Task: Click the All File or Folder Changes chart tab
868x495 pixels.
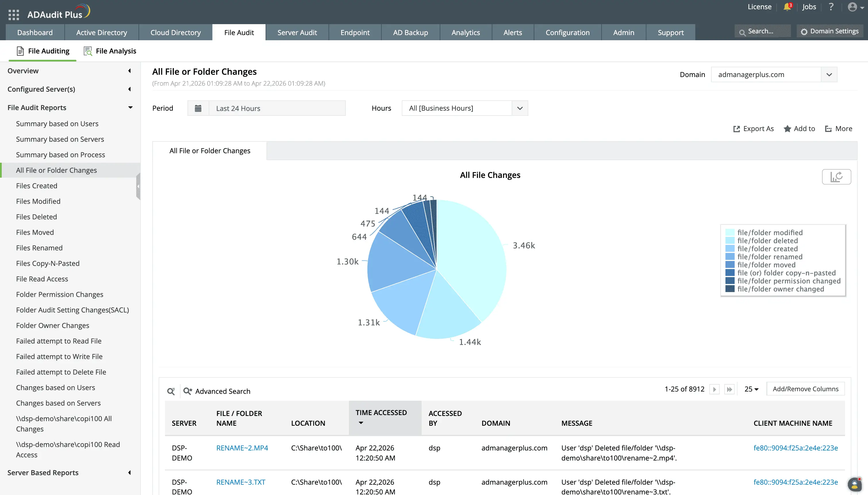Action: point(210,151)
